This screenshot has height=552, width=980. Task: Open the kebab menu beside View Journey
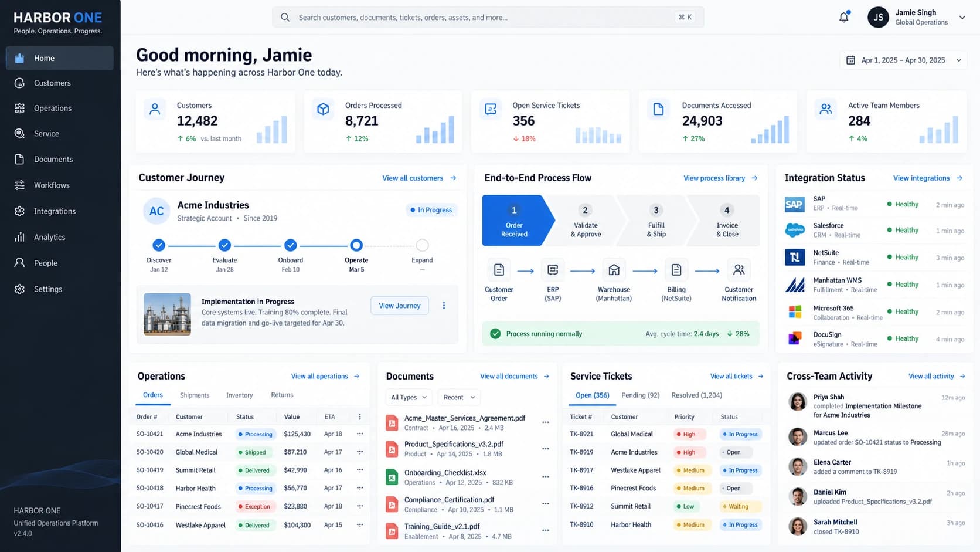click(444, 306)
